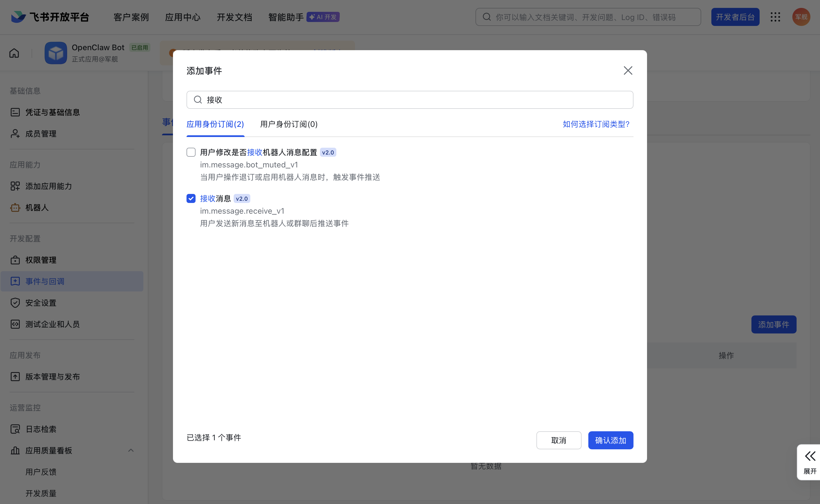Switch to 用户身份订阅(0) tab
Screen dimensions: 820x504
tap(289, 124)
